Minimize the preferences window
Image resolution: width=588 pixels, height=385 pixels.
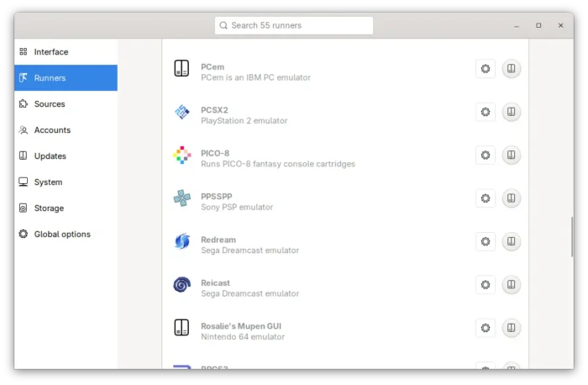click(x=517, y=25)
